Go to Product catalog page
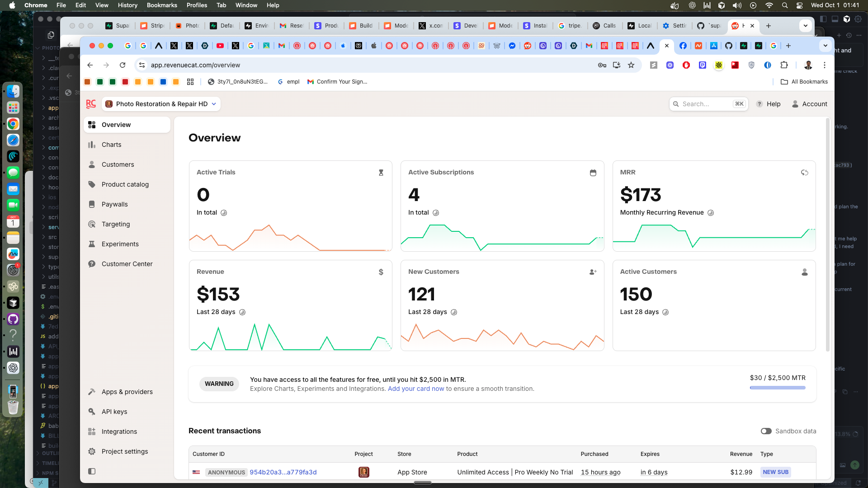Image resolution: width=868 pixels, height=488 pixels. click(125, 184)
